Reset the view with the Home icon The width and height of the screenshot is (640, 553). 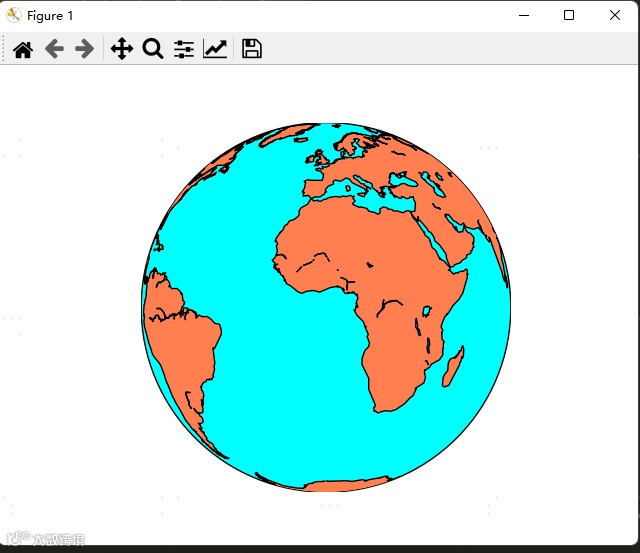[x=23, y=49]
